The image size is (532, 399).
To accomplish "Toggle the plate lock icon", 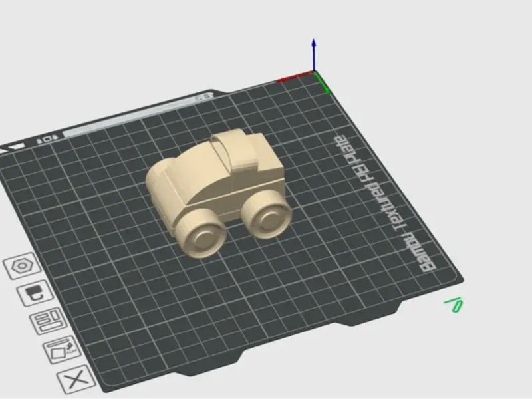I will click(x=35, y=293).
